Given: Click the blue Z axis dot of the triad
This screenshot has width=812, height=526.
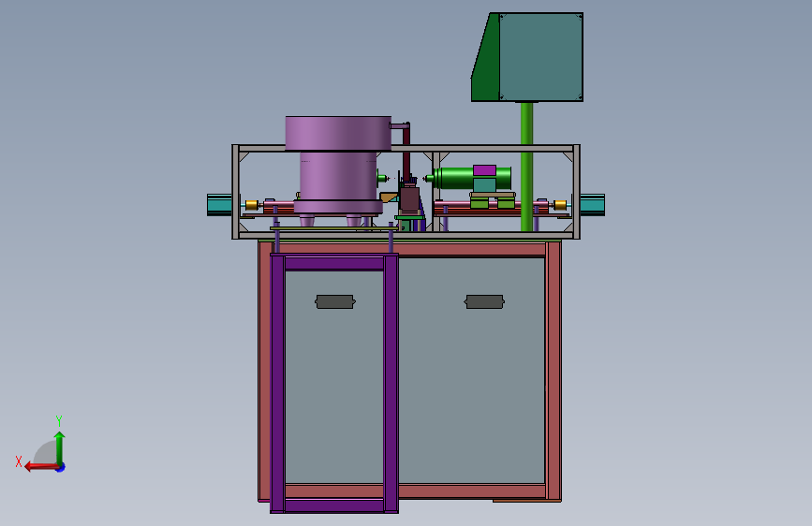Looking at the screenshot, I should click(61, 468).
